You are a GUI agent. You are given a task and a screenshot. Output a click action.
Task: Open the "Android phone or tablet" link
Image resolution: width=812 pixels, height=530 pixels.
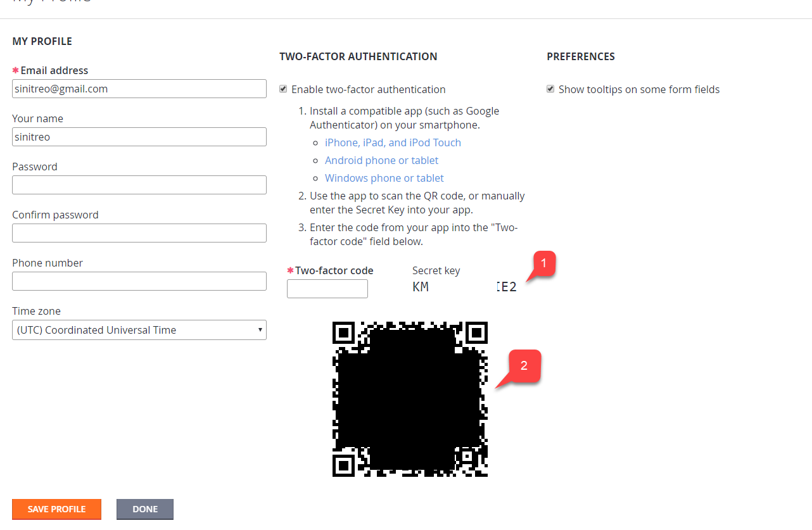[x=381, y=160]
